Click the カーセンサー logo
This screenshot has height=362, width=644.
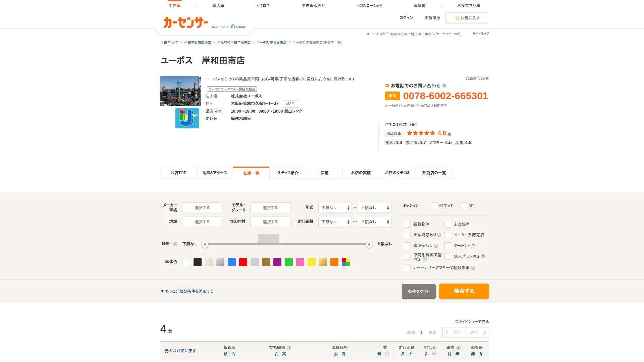[186, 22]
